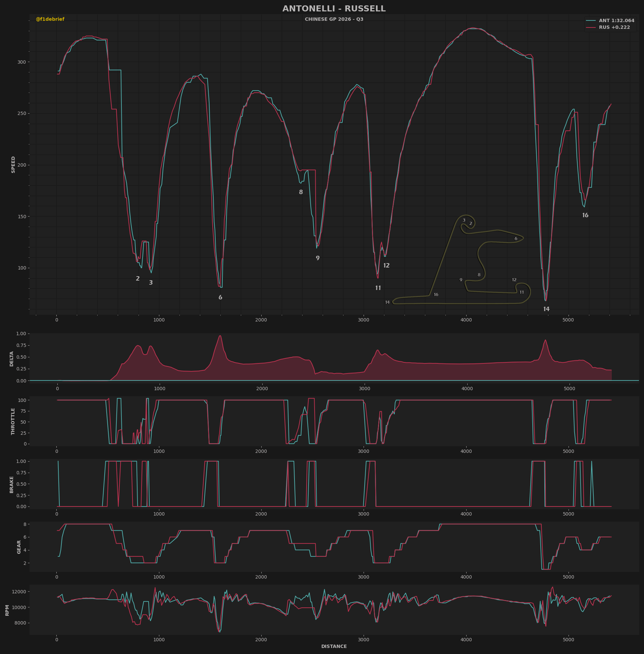Image resolution: width=644 pixels, height=654 pixels.
Task: Click the BRAKE axis label
Action: pyautogui.click(x=12, y=485)
